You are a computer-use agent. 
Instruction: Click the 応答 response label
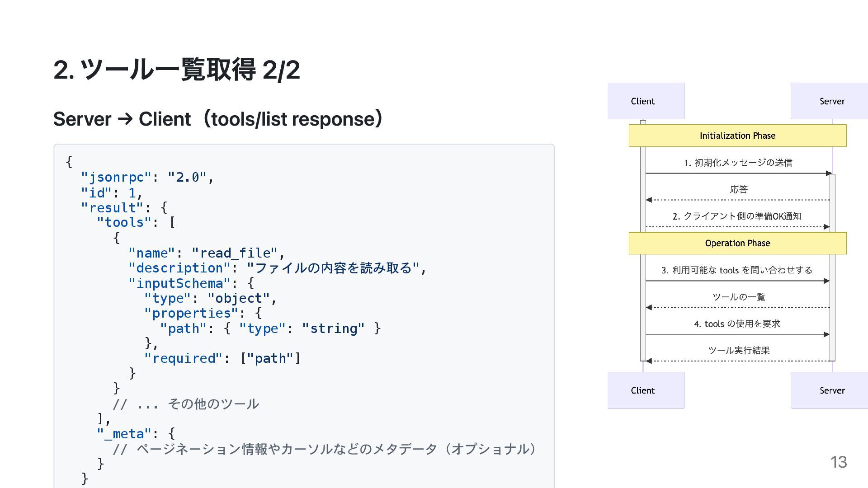coord(739,189)
